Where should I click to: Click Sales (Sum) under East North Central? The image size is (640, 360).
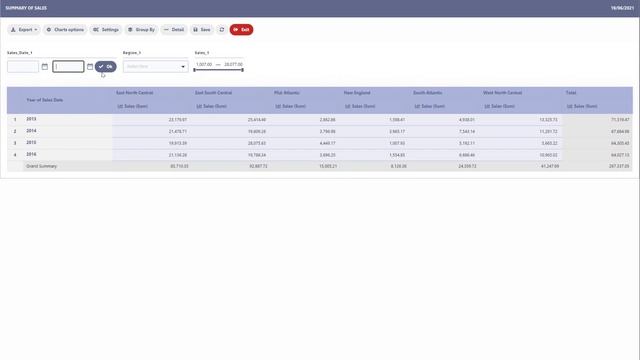pyautogui.click(x=133, y=107)
